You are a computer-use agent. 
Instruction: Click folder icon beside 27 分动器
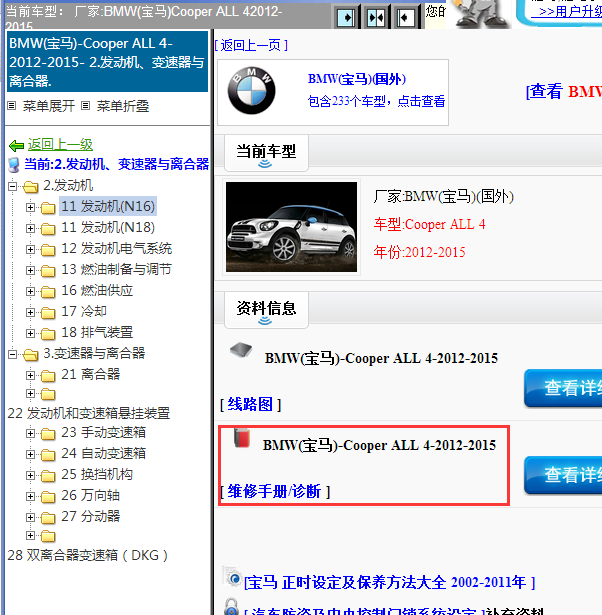[48, 518]
